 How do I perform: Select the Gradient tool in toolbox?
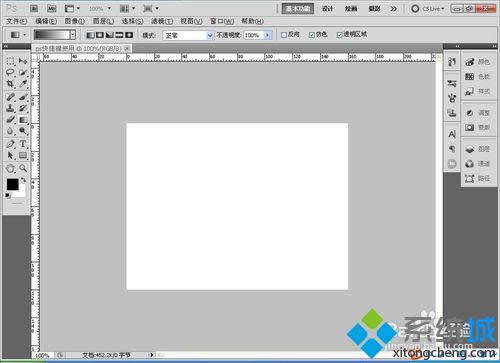23,119
